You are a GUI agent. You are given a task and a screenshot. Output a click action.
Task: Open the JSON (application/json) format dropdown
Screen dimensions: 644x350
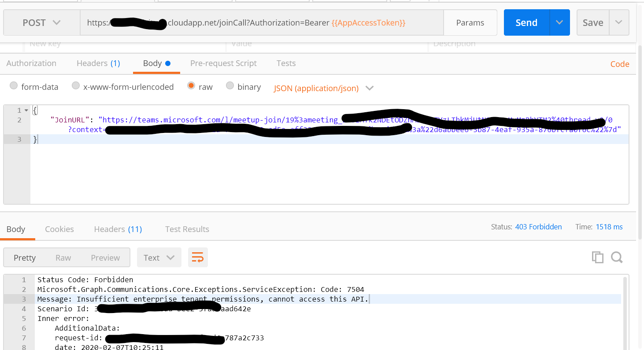pyautogui.click(x=369, y=88)
